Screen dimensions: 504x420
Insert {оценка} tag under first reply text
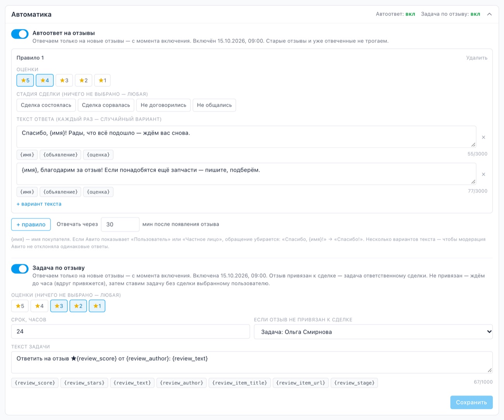tap(98, 155)
